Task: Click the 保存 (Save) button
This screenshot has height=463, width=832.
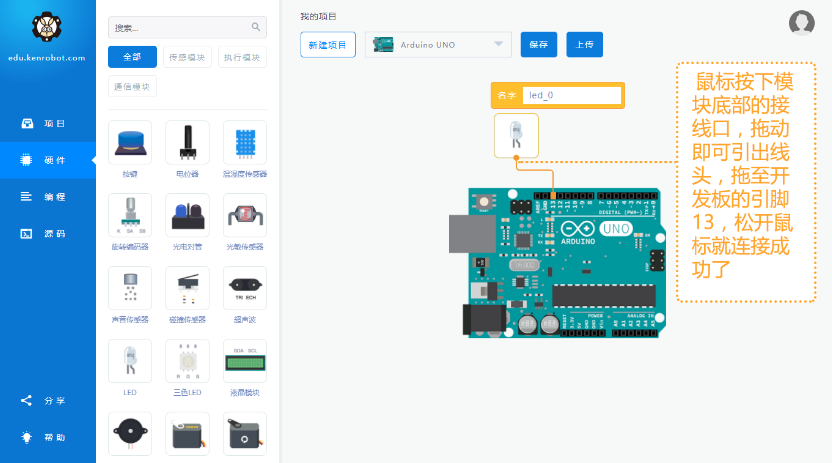Action: coord(538,44)
